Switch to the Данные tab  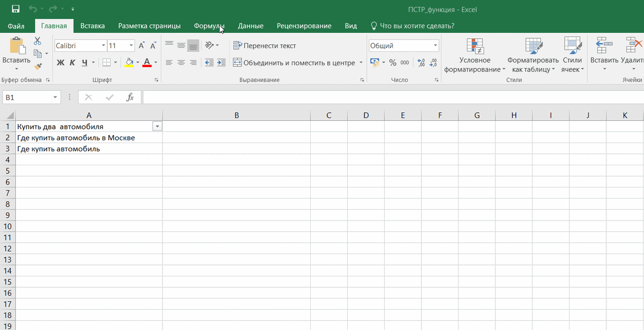[251, 26]
